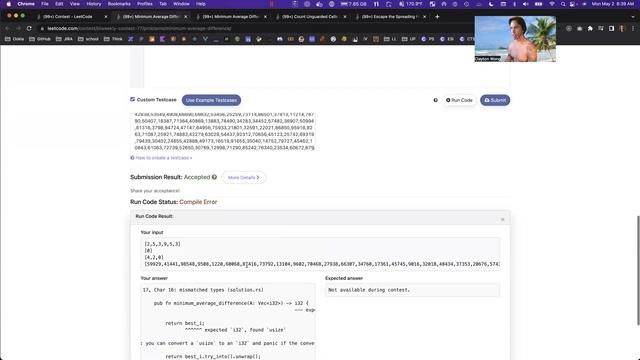
Task: Open the Window menu
Action: point(181,4)
